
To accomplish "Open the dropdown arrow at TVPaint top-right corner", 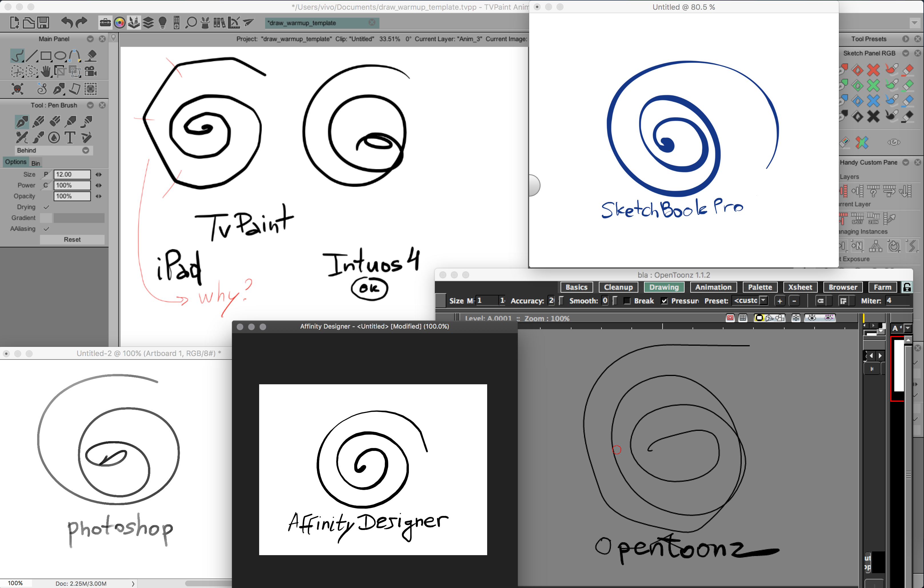I will (914, 23).
